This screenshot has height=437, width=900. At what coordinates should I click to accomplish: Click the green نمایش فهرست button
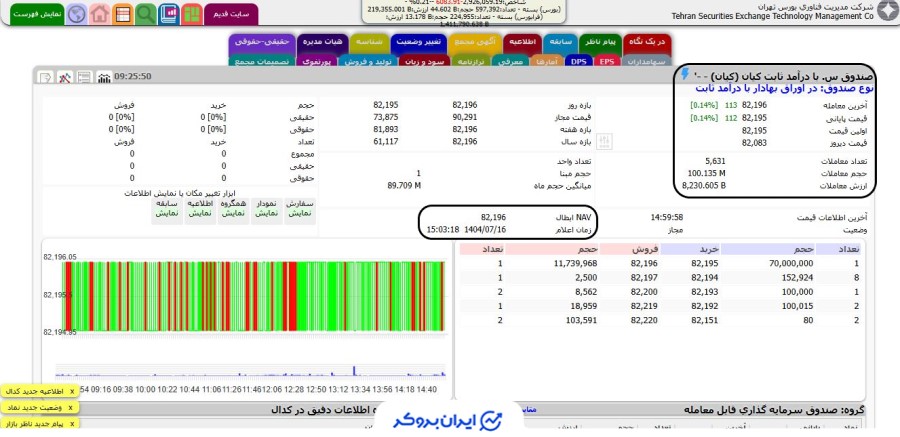tap(37, 14)
